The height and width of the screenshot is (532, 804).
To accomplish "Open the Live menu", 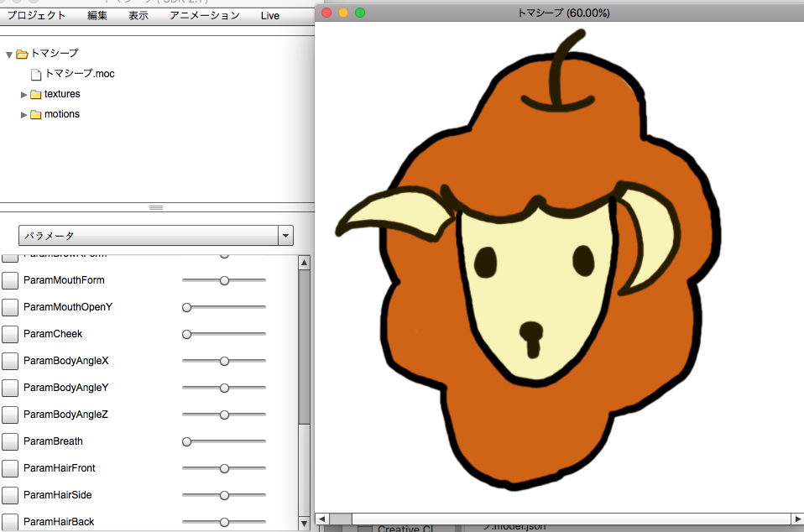I will pos(269,16).
